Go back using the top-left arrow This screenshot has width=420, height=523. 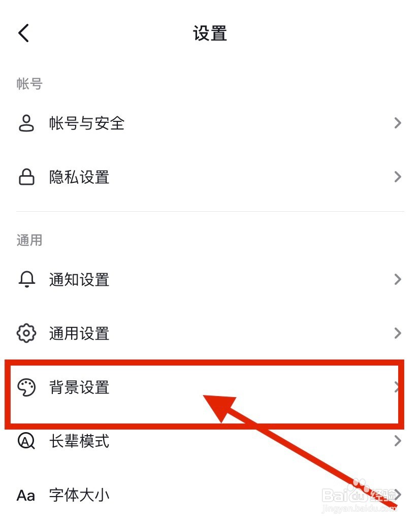[24, 33]
